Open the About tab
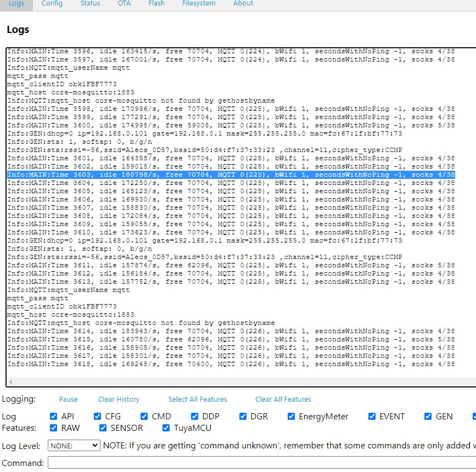 click(x=243, y=3)
